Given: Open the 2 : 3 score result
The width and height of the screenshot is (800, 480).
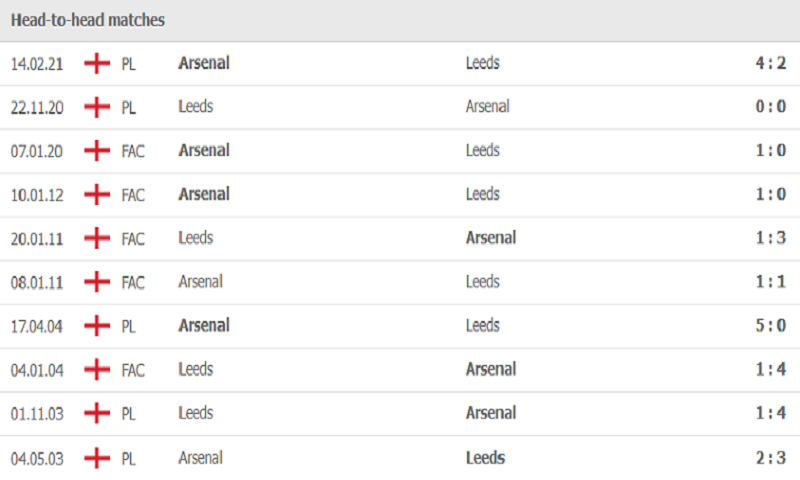Looking at the screenshot, I should pos(770,458).
